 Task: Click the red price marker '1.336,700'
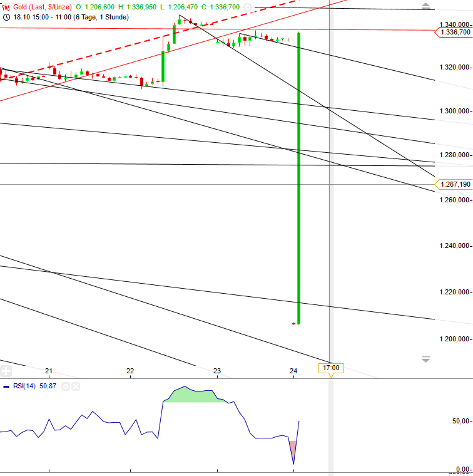pyautogui.click(x=453, y=32)
